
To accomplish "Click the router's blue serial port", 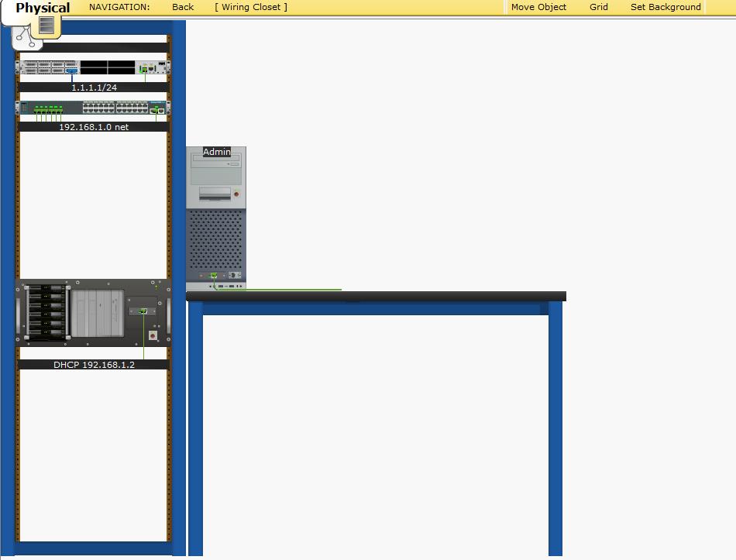I will (72, 71).
